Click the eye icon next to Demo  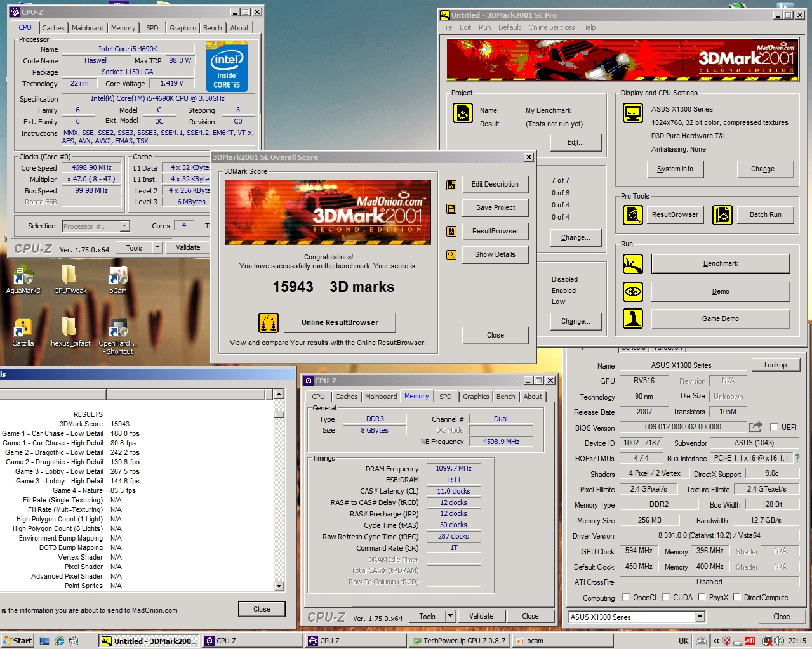[x=633, y=292]
